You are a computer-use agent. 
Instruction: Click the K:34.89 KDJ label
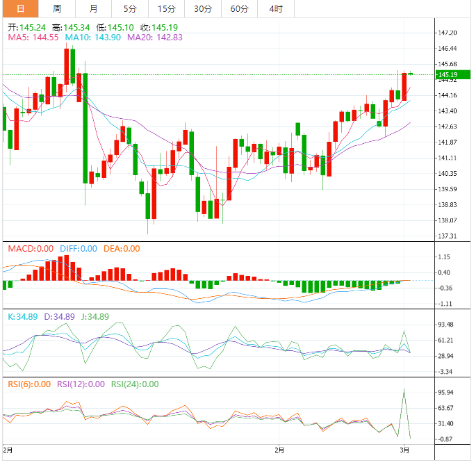(x=23, y=316)
